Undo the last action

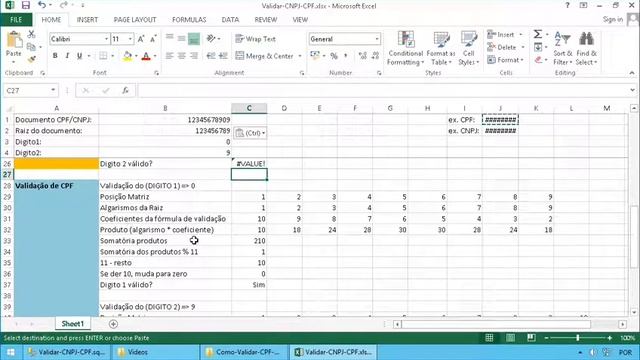click(42, 5)
